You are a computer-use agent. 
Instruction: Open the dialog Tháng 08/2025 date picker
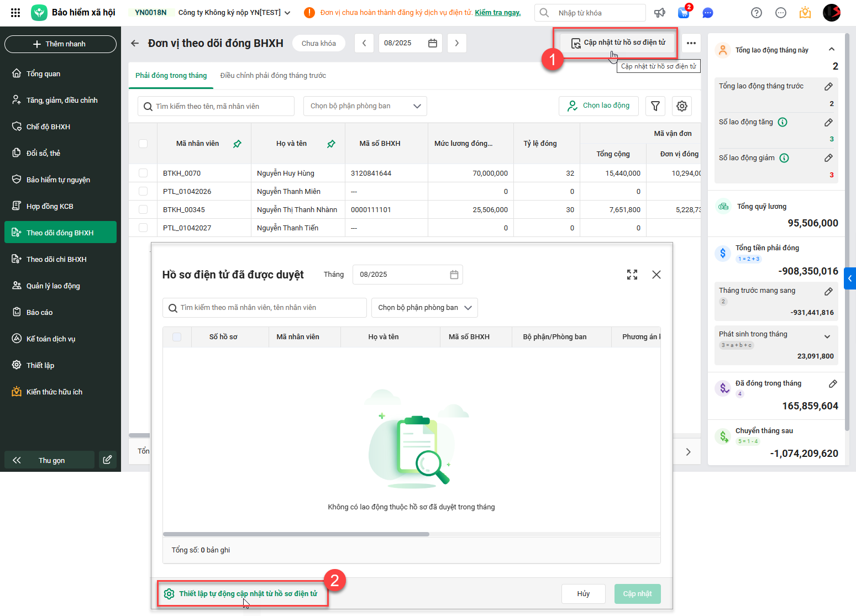pos(408,275)
